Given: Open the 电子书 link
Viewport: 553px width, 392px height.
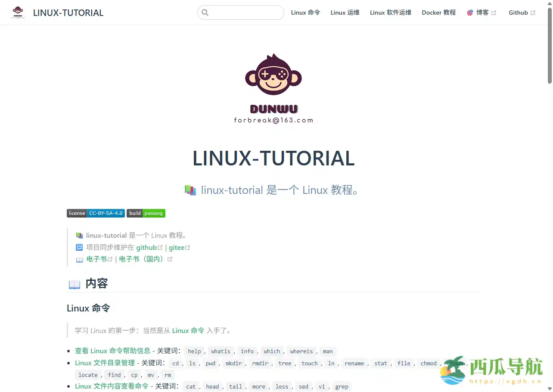Looking at the screenshot, I should [96, 259].
